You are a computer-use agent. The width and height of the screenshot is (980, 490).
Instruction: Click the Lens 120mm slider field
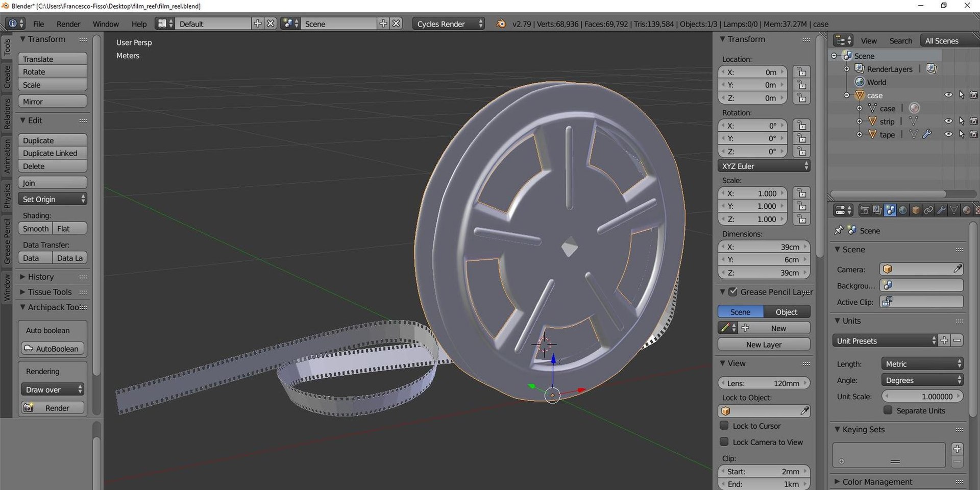click(x=764, y=383)
